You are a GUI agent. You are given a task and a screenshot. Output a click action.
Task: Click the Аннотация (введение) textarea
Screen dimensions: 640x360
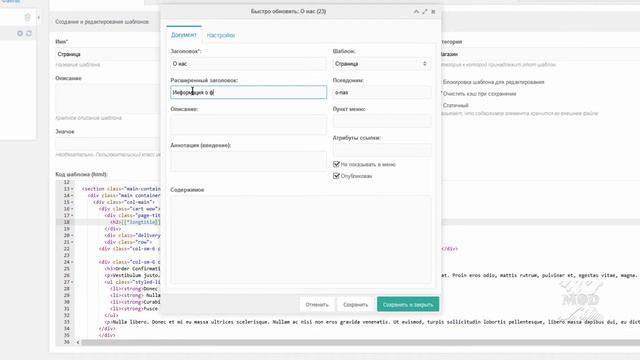(248, 161)
